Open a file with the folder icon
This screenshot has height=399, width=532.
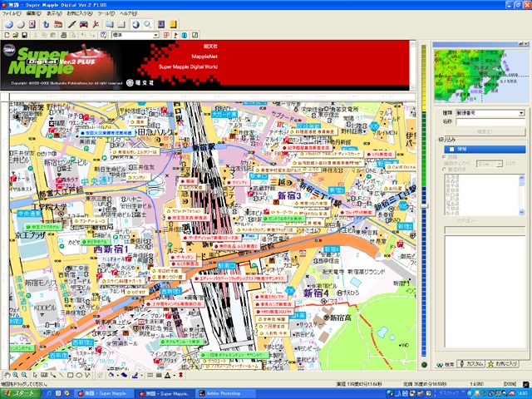[x=16, y=35]
